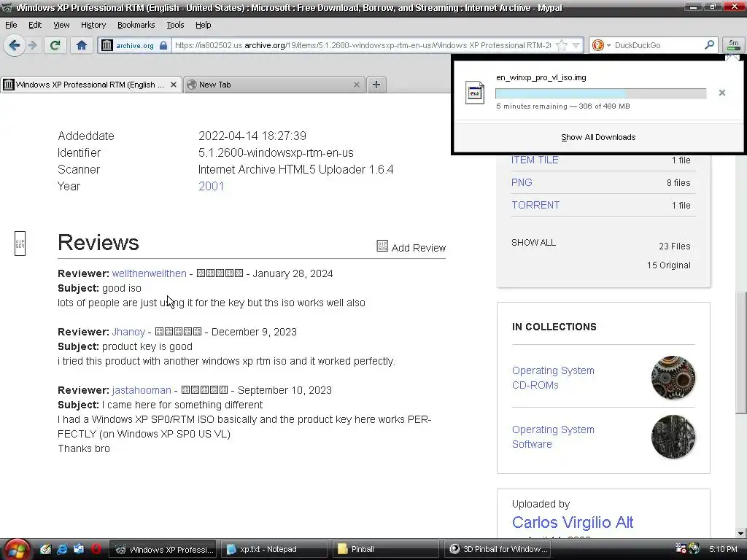Switch to the New Tab tab

[x=274, y=85]
